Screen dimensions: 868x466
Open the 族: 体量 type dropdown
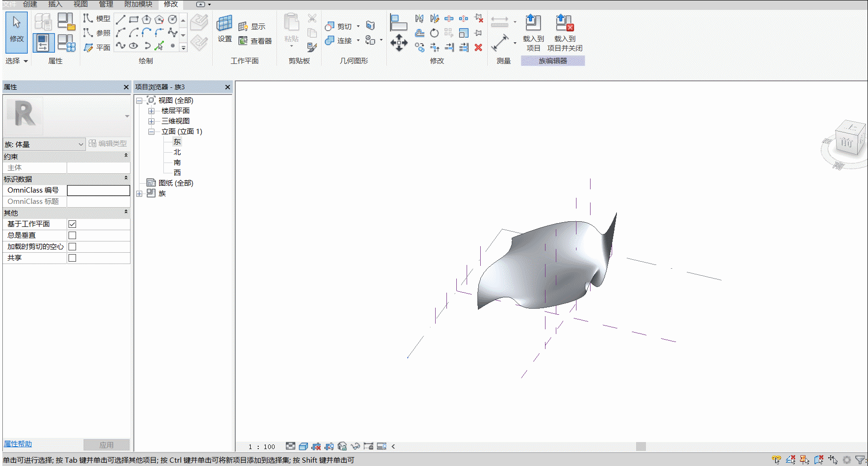[x=44, y=144]
